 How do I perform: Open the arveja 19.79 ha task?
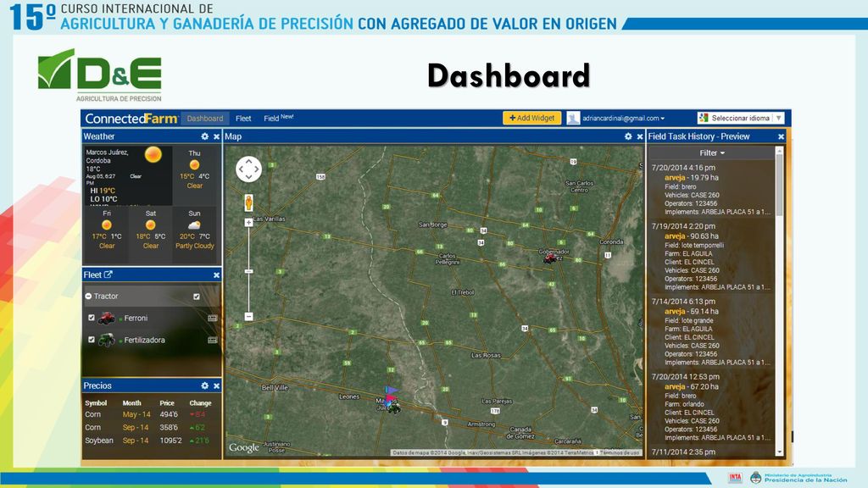[x=692, y=178]
